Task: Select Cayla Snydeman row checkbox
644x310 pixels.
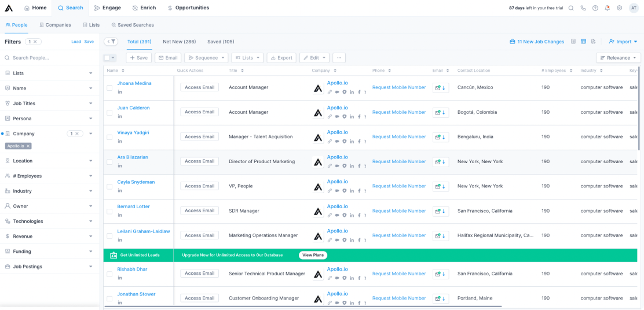Action: (109, 187)
